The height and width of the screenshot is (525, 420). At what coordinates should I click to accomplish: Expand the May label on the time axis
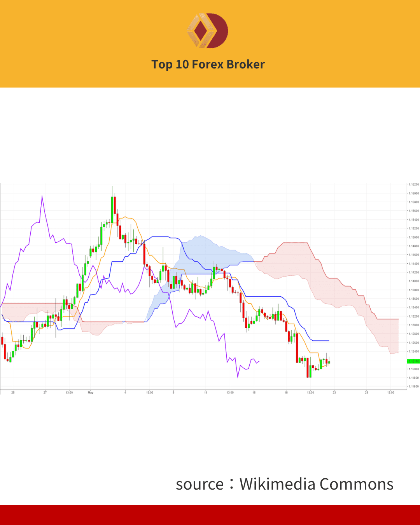coord(90,393)
